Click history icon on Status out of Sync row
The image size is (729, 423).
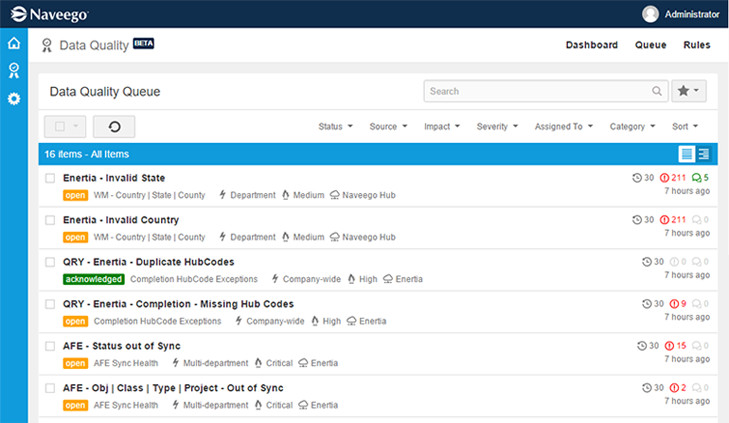tap(642, 345)
